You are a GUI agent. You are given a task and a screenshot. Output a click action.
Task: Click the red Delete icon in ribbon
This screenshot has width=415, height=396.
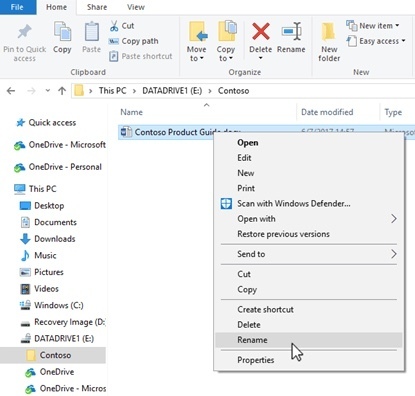(x=261, y=31)
